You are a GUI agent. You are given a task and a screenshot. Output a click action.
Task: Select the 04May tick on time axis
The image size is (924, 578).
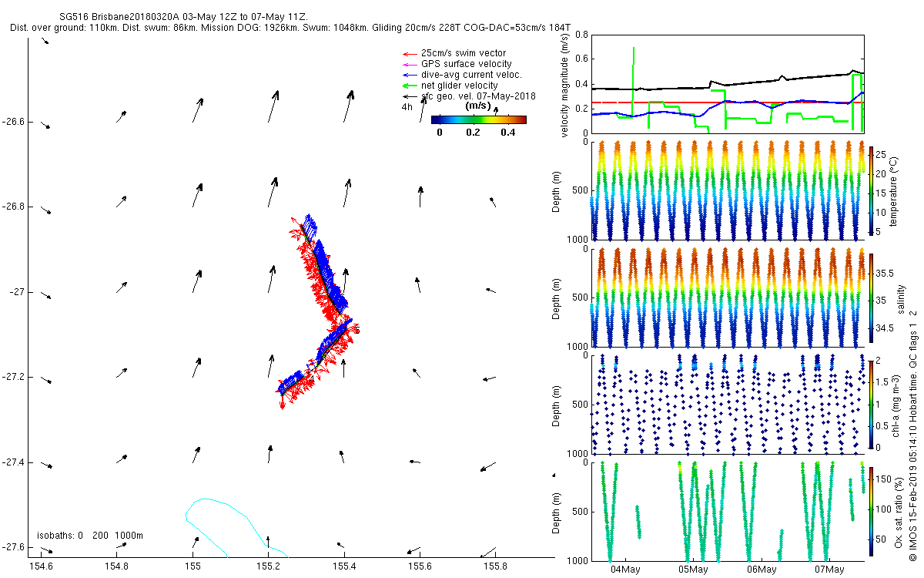coord(625,570)
